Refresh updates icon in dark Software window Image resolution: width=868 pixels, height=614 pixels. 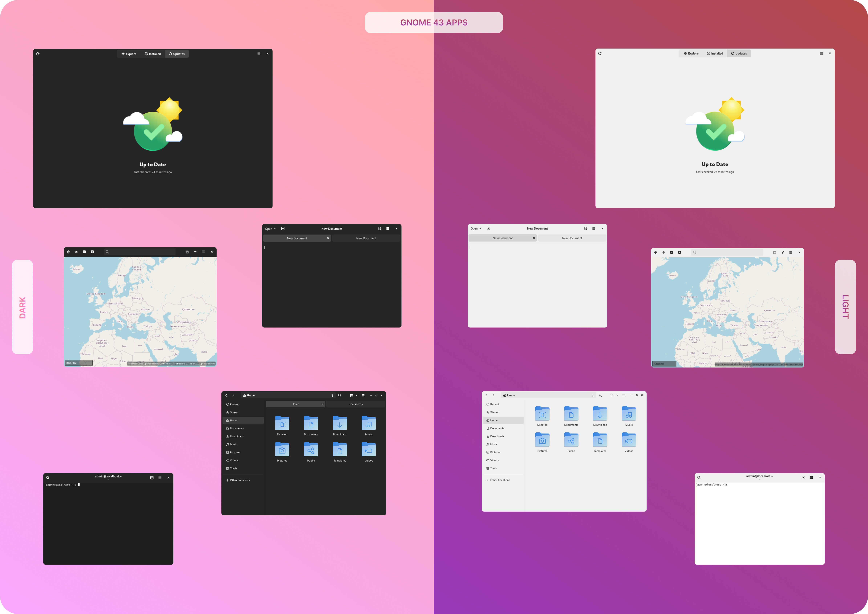click(38, 54)
